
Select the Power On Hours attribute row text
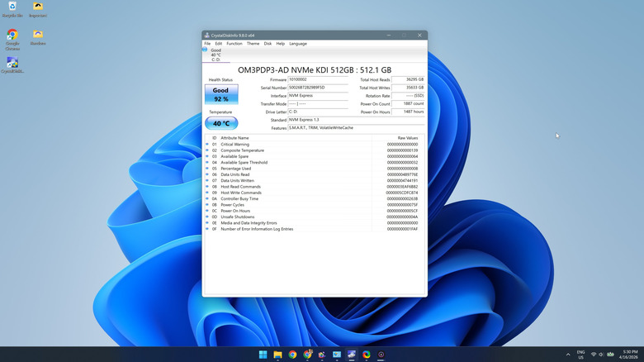click(235, 211)
